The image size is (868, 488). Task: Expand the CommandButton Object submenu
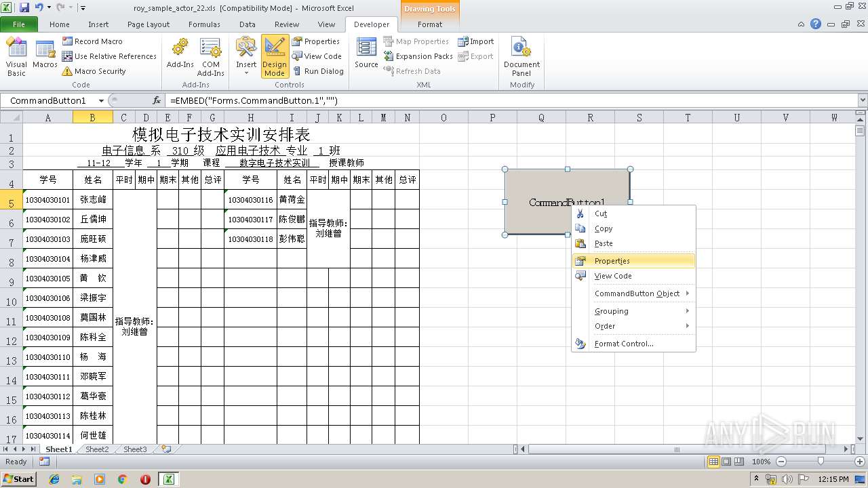tap(634, 293)
